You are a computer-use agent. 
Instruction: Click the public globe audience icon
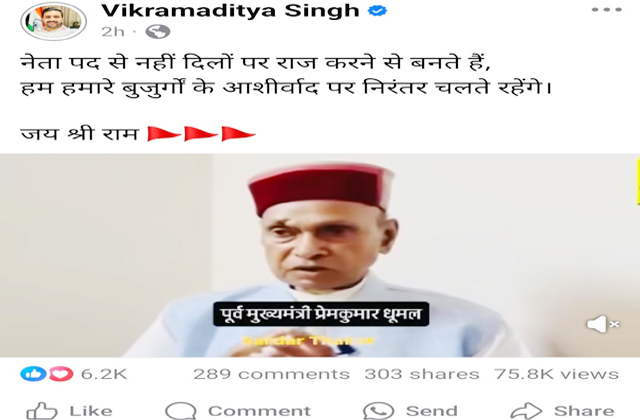[158, 32]
